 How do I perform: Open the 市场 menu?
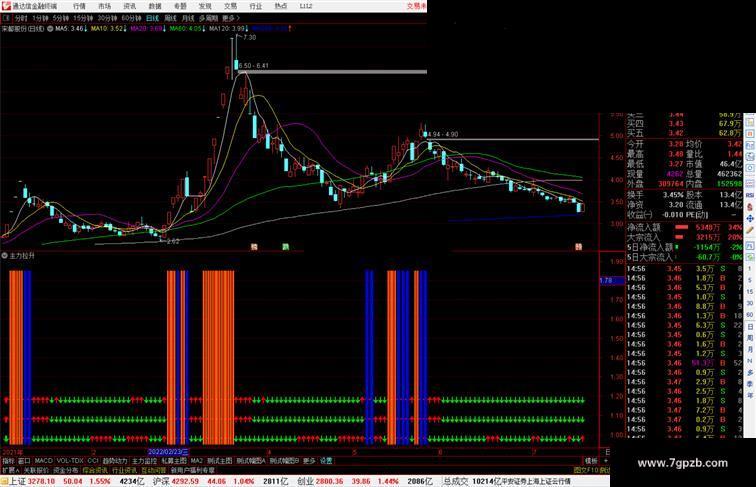pos(104,6)
